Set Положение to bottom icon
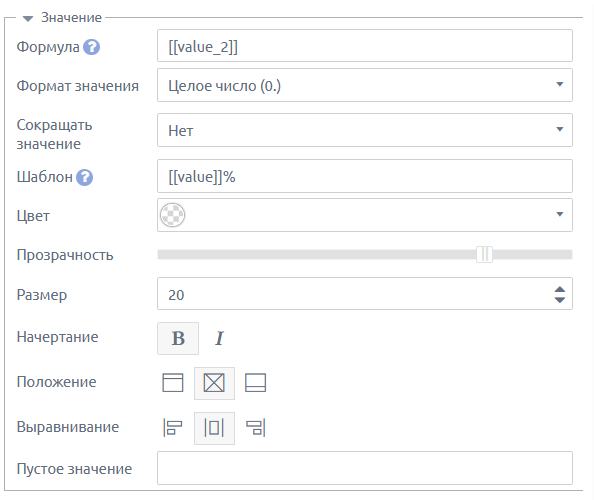The width and height of the screenshot is (594, 500). tap(255, 383)
